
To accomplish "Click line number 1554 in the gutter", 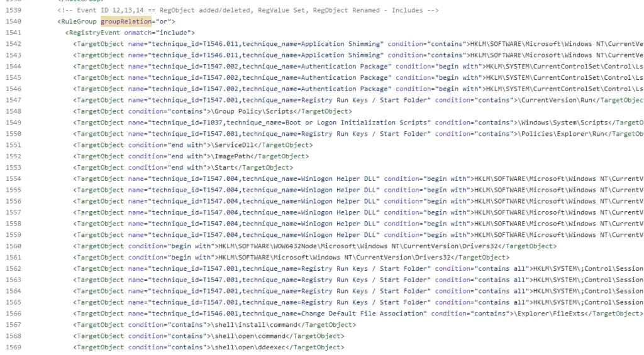I will [12, 178].
